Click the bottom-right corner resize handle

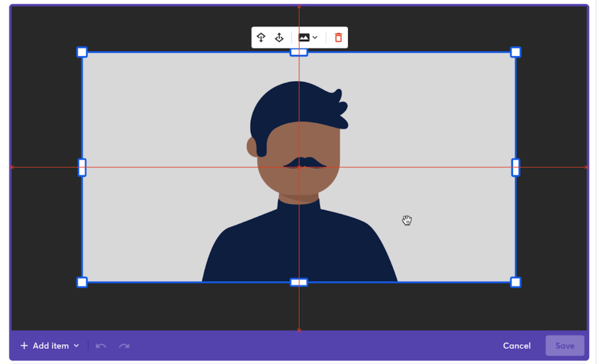[x=516, y=282]
